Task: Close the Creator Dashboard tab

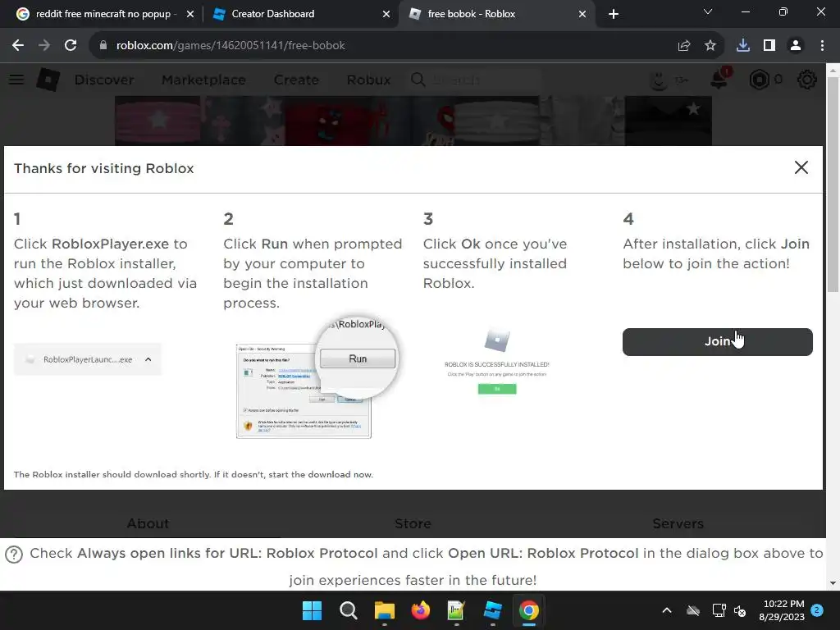Action: click(x=386, y=15)
